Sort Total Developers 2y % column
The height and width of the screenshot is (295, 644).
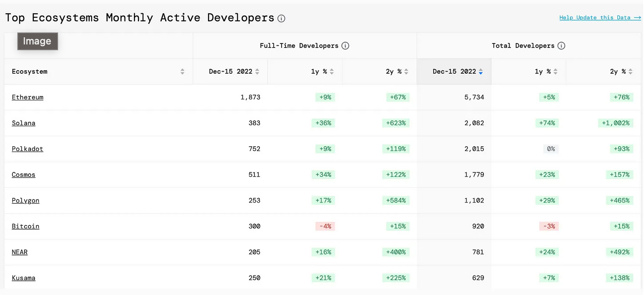coord(630,72)
